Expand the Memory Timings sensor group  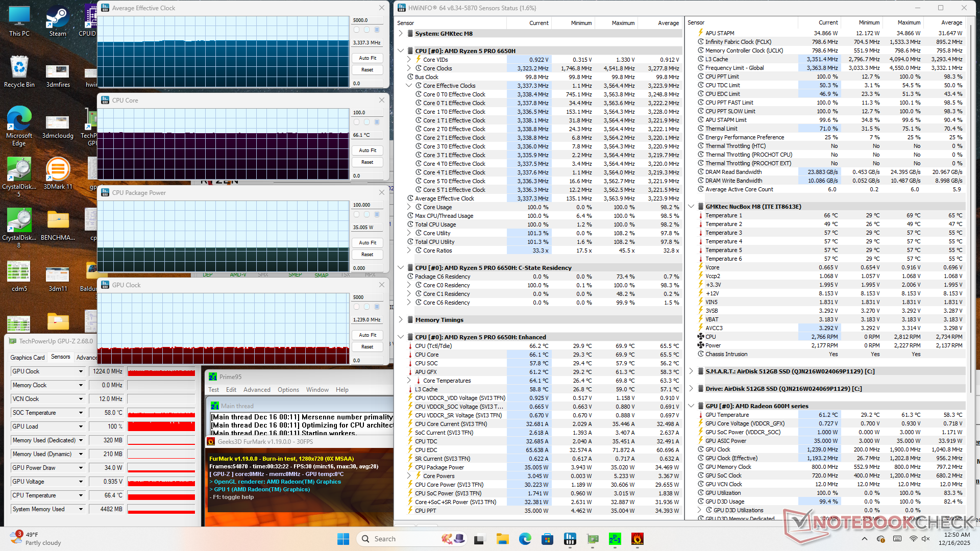tap(401, 320)
